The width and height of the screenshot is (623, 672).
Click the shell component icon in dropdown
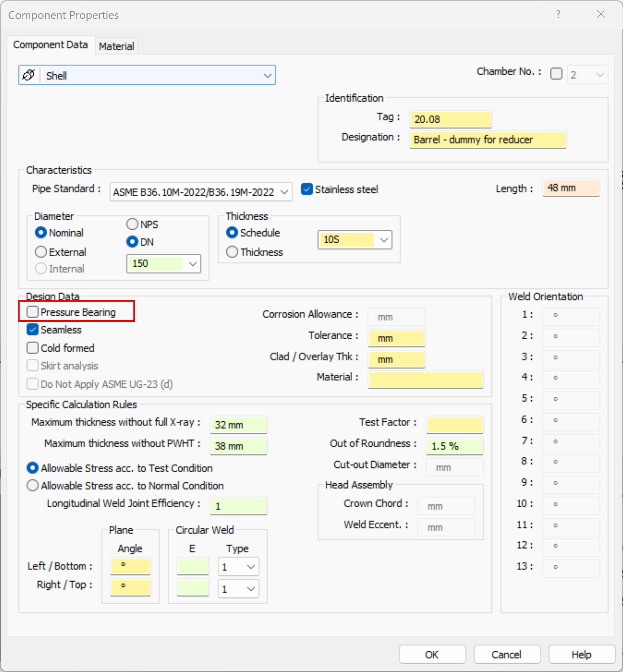pos(29,75)
